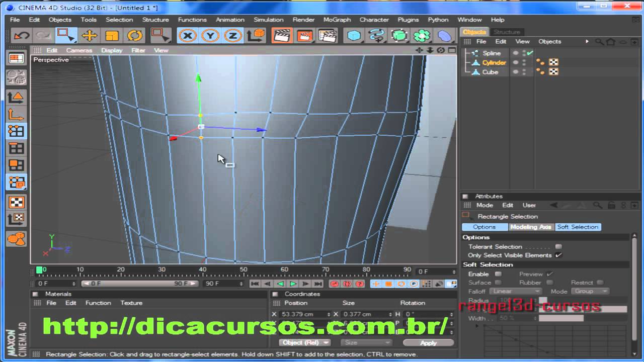Open the viewport Display menu

(112, 50)
